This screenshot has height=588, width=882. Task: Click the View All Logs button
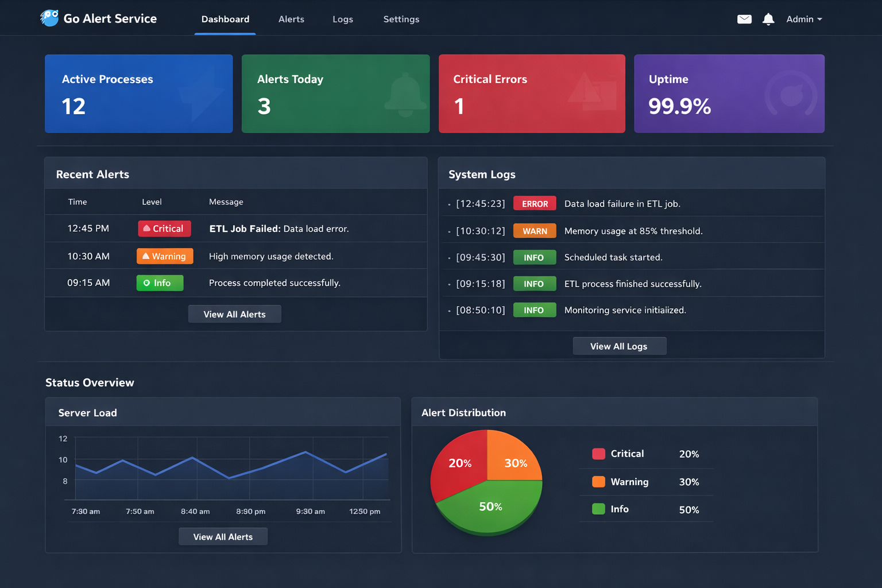[619, 346]
